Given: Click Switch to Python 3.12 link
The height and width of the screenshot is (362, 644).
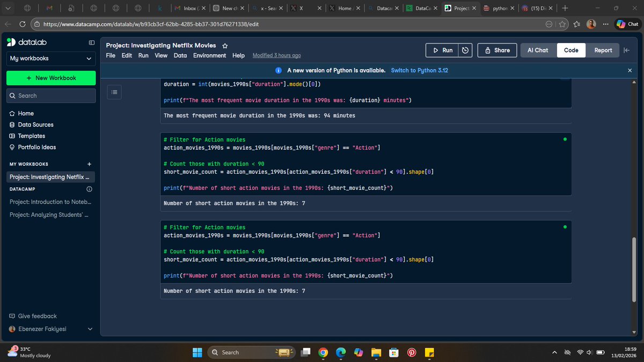Looking at the screenshot, I should (x=420, y=70).
